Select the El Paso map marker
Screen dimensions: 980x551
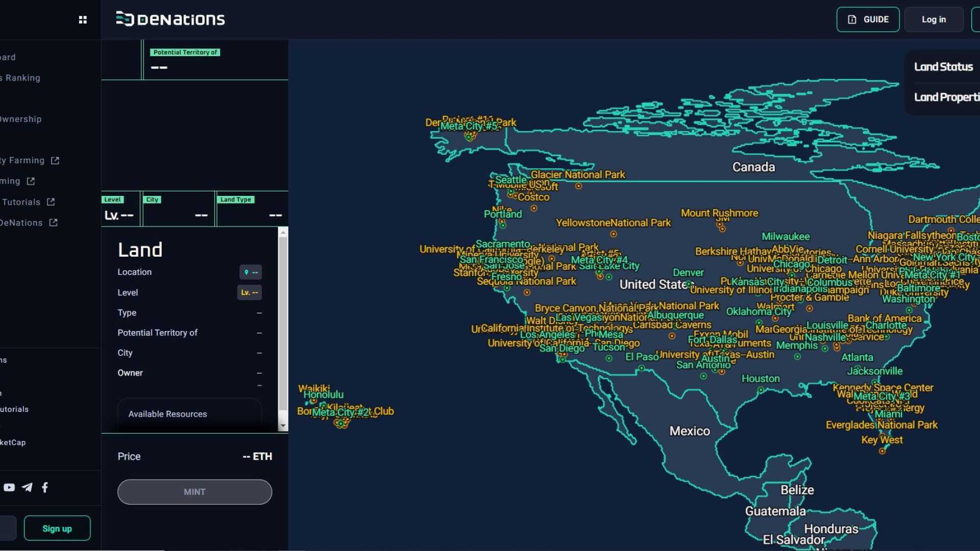(642, 368)
